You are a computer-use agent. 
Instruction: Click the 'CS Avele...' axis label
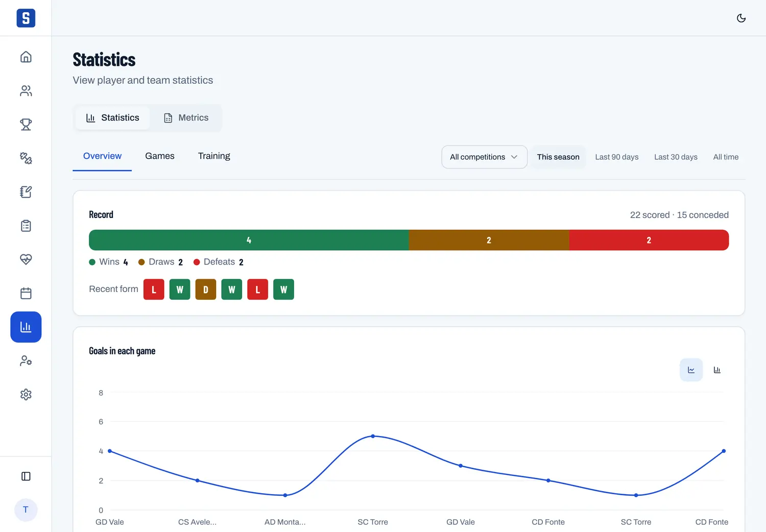click(x=197, y=522)
